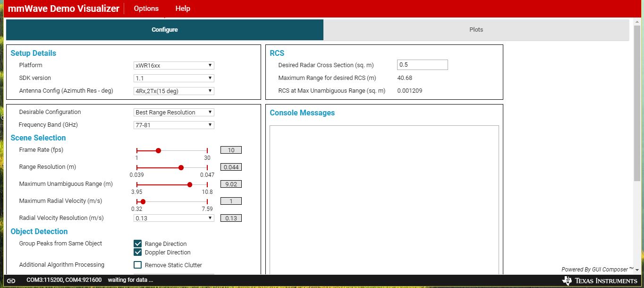Click the Group Peaks from Same Object label
This screenshot has width=644, height=288.
pos(60,243)
